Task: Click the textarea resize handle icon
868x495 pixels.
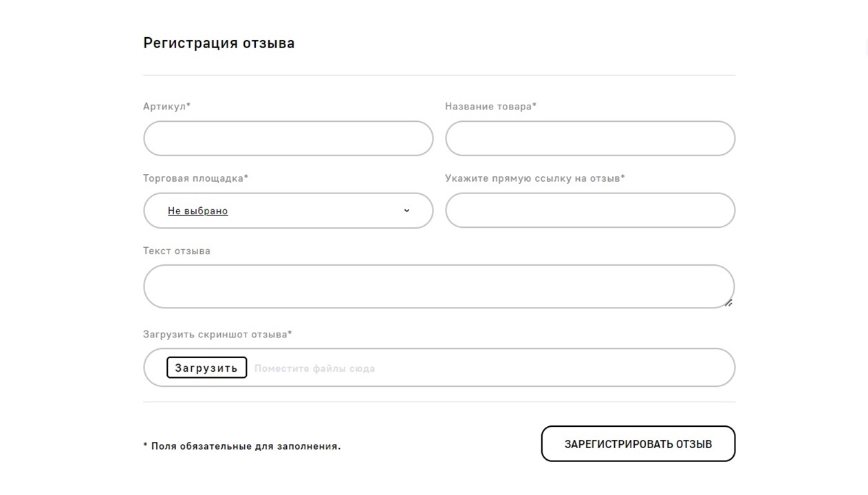Action: point(728,302)
